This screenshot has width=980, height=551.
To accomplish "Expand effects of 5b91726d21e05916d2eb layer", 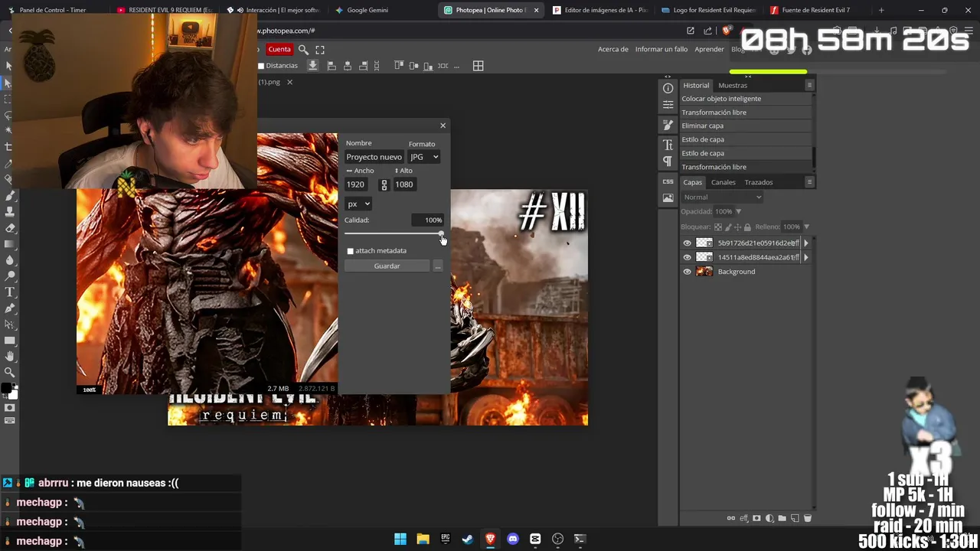I will click(x=805, y=243).
